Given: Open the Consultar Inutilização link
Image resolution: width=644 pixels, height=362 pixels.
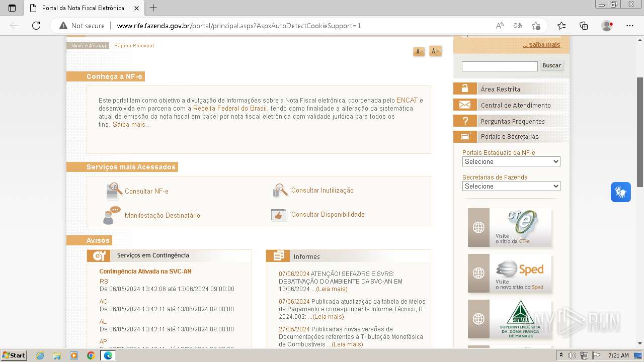Looking at the screenshot, I should 323,191.
